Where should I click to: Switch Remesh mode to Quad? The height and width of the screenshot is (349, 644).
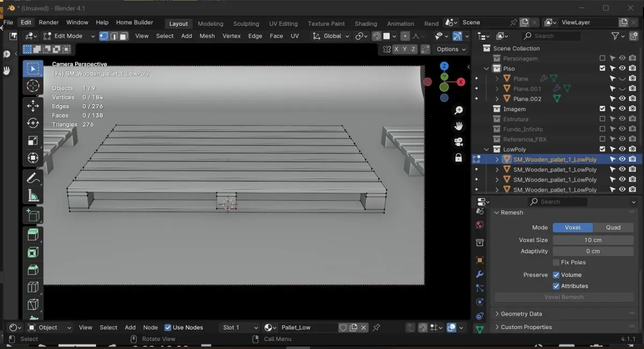(613, 228)
